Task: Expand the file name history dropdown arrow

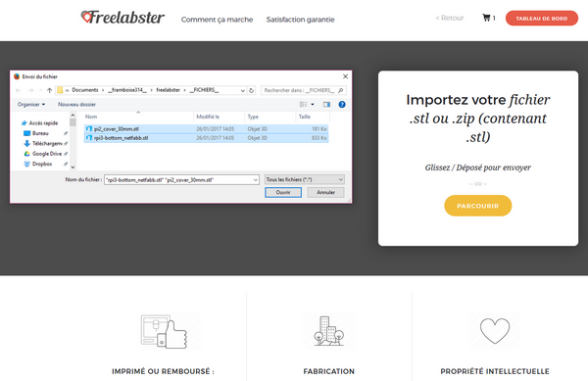Action: pyautogui.click(x=256, y=180)
